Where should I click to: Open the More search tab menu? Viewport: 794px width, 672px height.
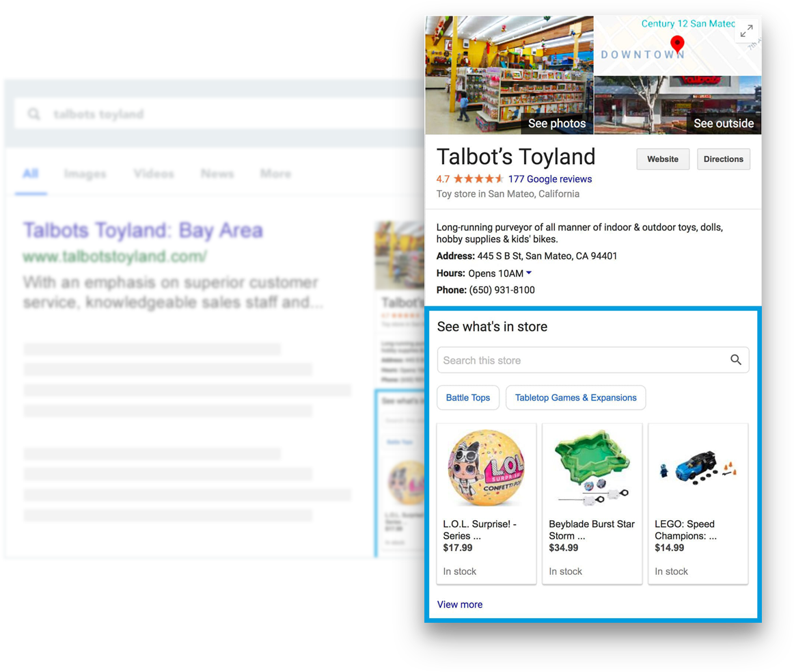click(275, 174)
